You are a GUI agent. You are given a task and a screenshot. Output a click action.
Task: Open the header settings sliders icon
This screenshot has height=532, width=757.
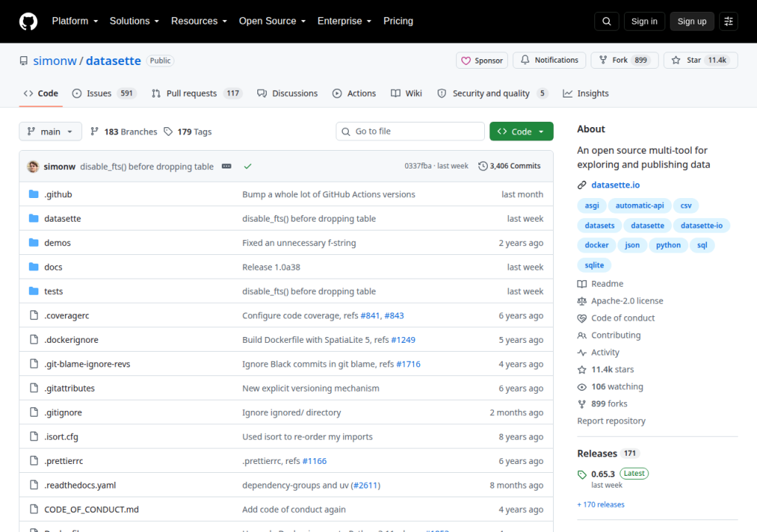point(728,21)
